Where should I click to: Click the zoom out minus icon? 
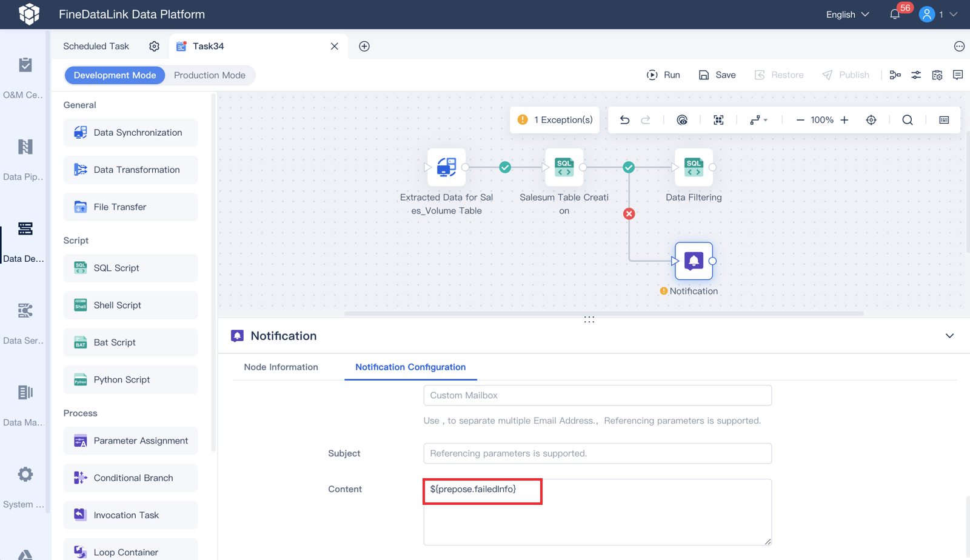tap(800, 120)
